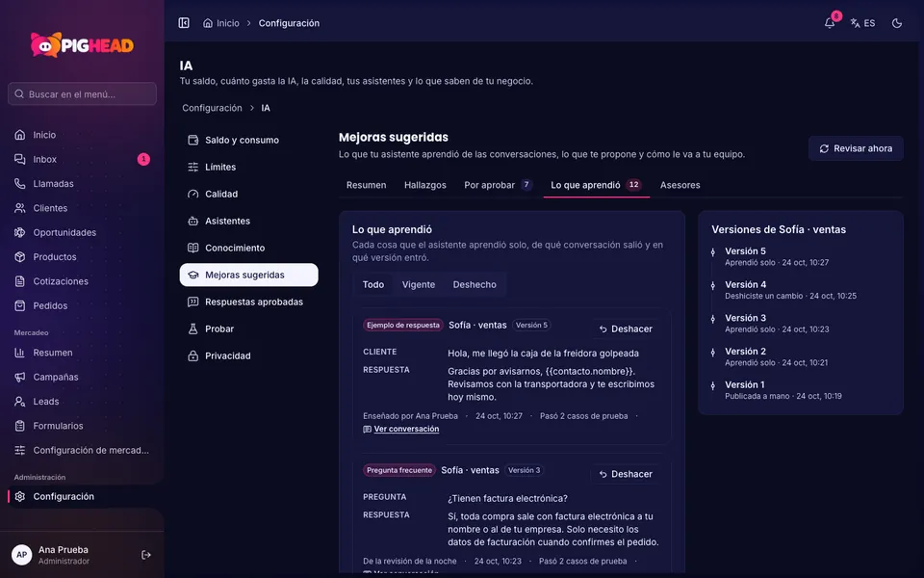Open Inicio in the left sidebar
The width and height of the screenshot is (924, 578).
tap(82, 135)
